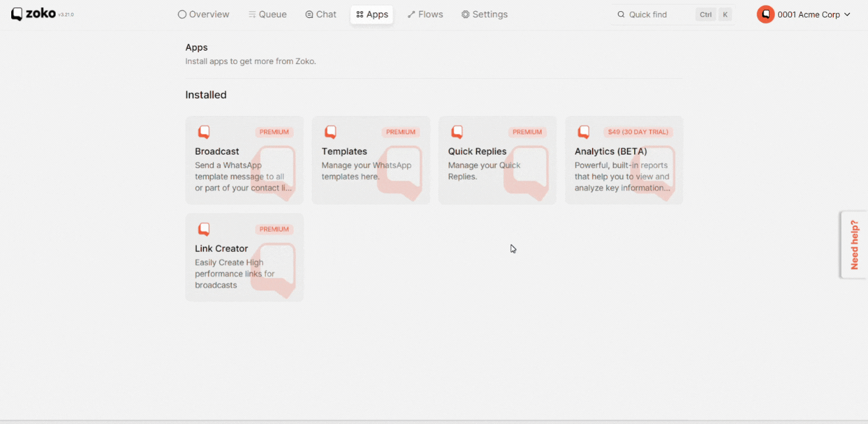Screen dimensions: 868x424
Task: Open the Analytics (BETA) app card
Action: tap(624, 160)
